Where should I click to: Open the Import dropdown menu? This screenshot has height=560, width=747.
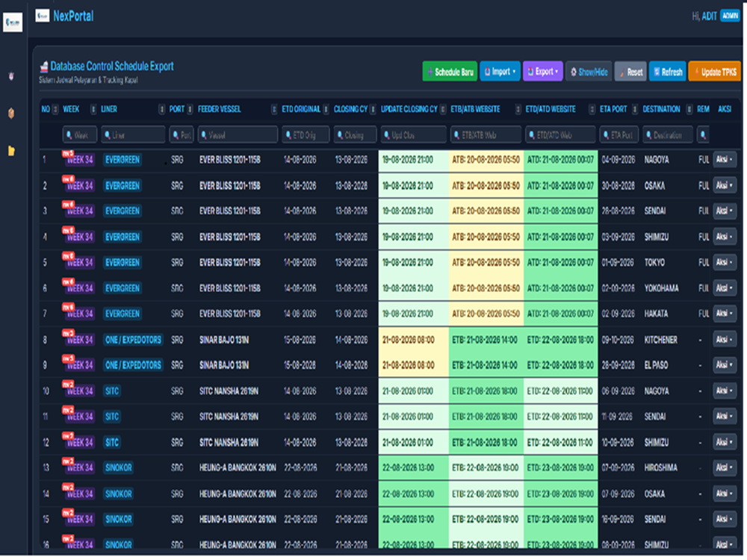coord(500,72)
